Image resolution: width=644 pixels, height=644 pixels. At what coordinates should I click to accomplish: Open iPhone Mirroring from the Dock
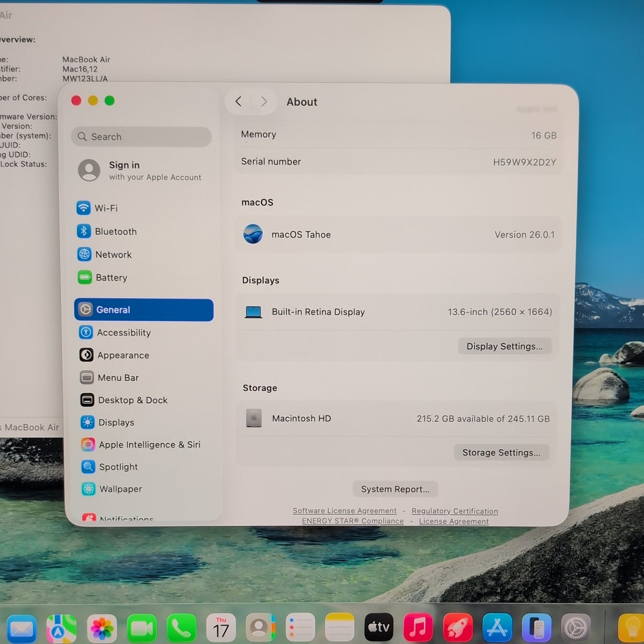tap(537, 627)
